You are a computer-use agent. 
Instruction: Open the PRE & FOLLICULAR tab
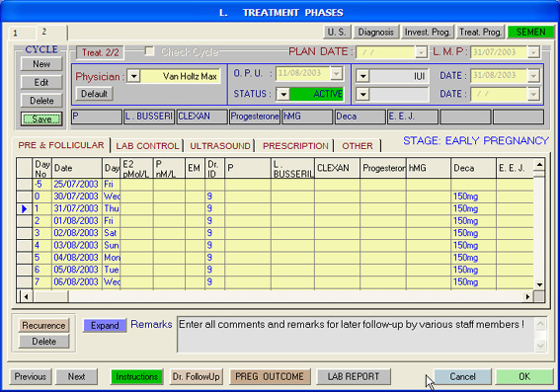pos(61,145)
